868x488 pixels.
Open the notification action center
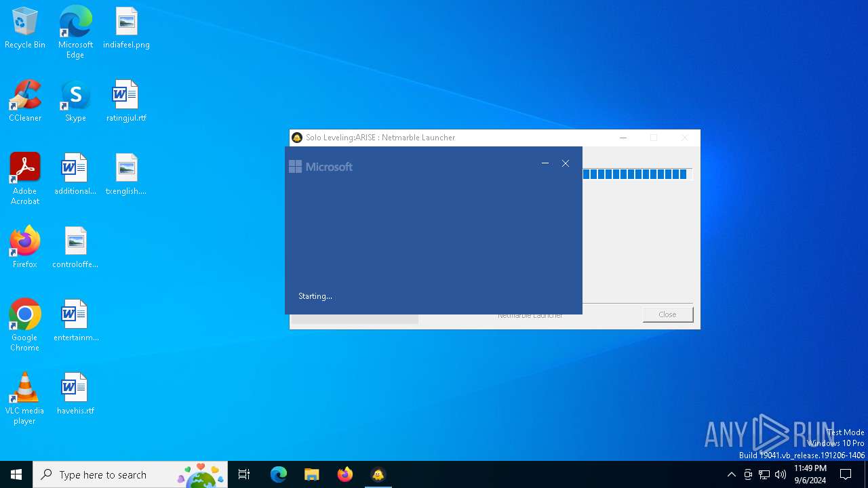(846, 474)
